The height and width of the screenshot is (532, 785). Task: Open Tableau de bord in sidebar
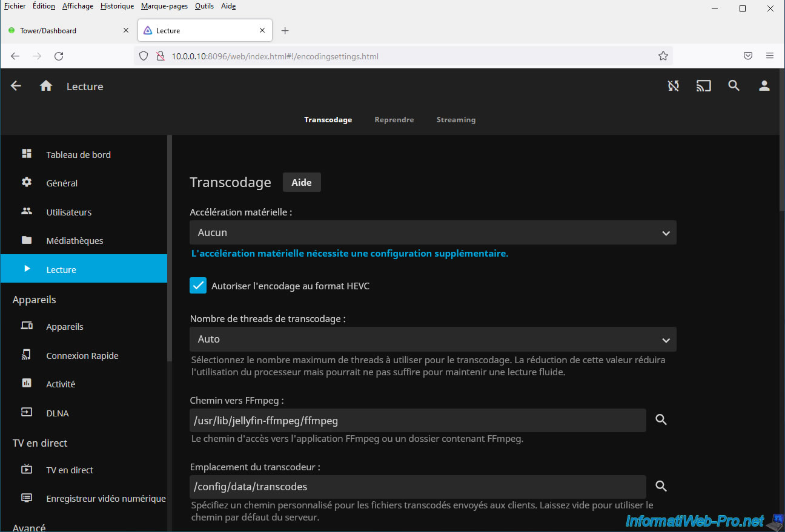coord(78,154)
